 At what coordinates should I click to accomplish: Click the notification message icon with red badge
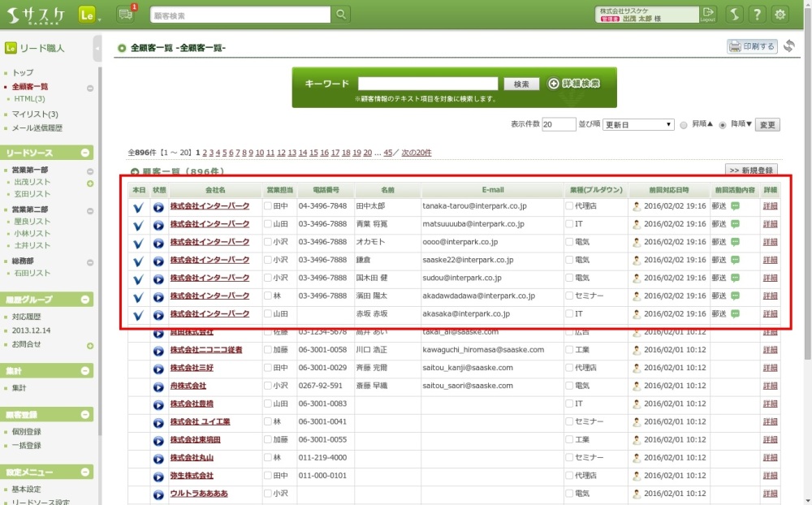click(126, 14)
